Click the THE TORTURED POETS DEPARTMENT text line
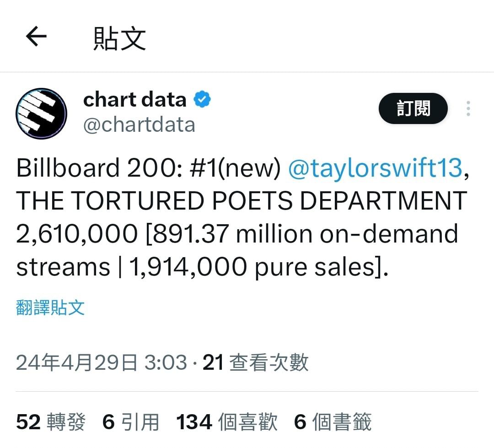Image resolution: width=494 pixels, height=448 pixels. pyautogui.click(x=242, y=200)
